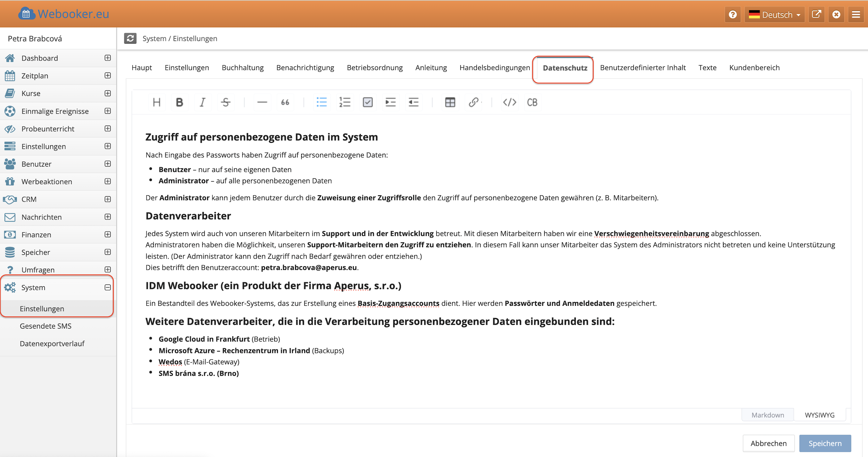Switch editor to WYSIWYG mode
The image size is (868, 457).
point(819,415)
